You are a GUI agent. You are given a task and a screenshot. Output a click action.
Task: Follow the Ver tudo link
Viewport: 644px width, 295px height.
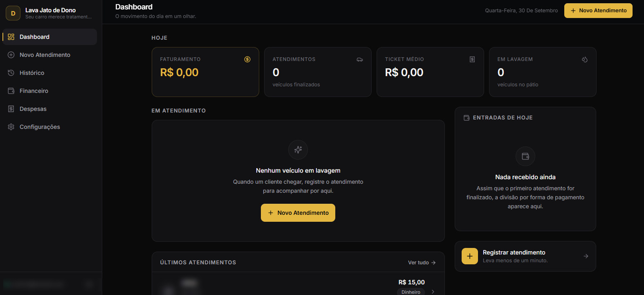click(x=422, y=263)
